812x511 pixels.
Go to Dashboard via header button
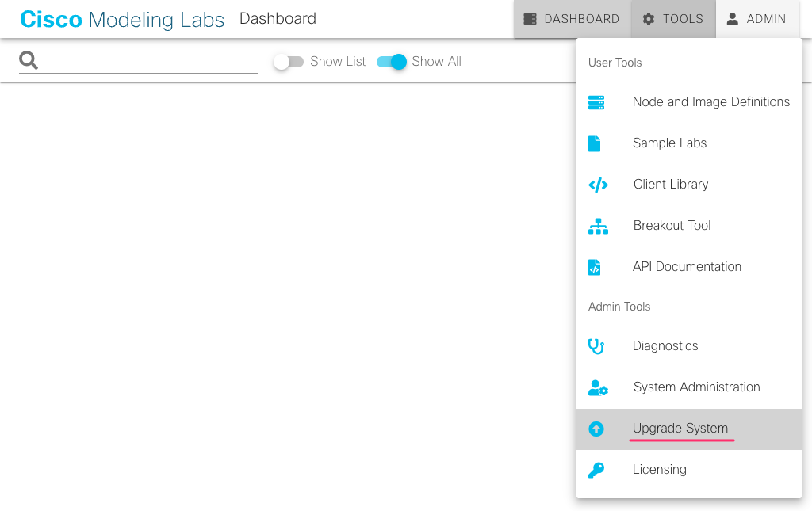573,19
